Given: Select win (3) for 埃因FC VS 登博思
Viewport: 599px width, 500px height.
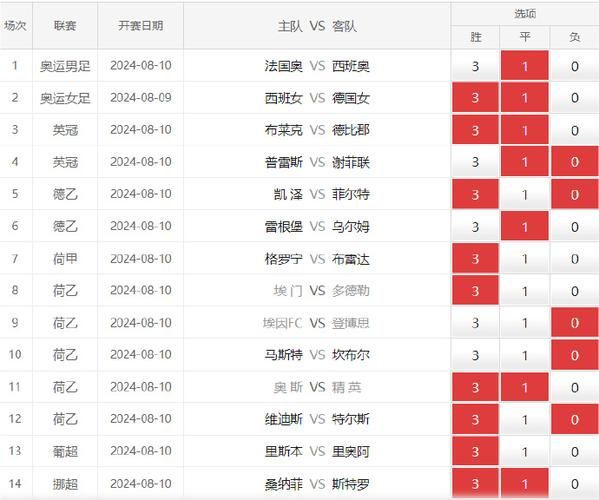Looking at the screenshot, I should [475, 323].
